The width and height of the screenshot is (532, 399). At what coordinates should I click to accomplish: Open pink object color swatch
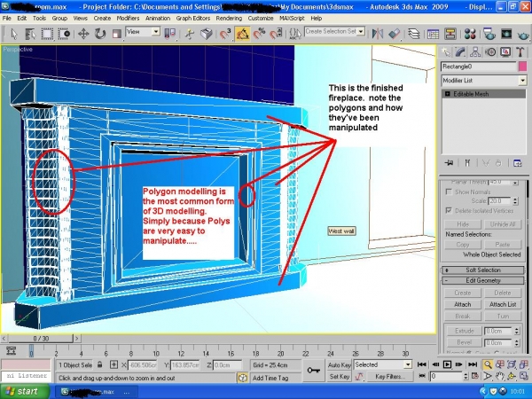(x=522, y=66)
